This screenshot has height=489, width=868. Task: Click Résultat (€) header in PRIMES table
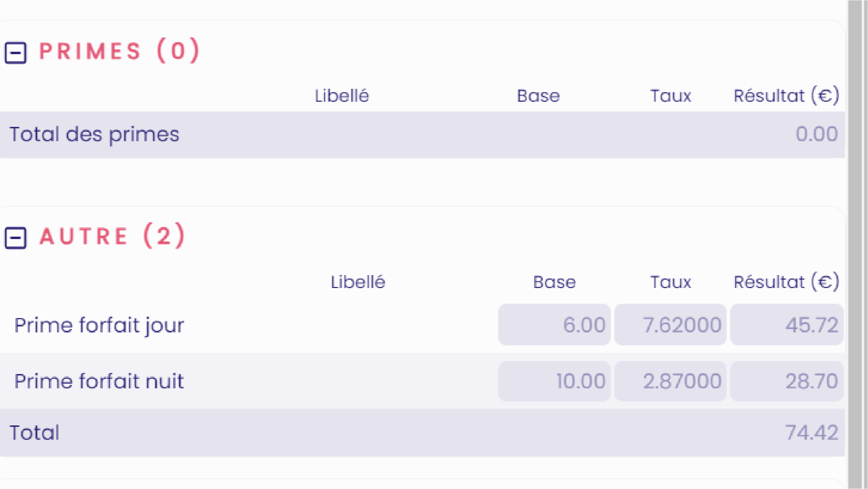click(786, 95)
